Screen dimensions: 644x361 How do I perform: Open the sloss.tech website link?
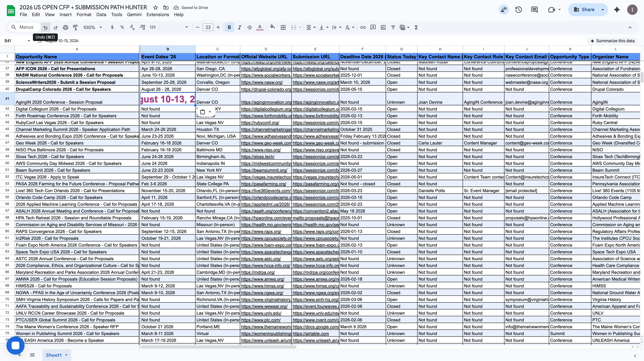[x=257, y=157]
